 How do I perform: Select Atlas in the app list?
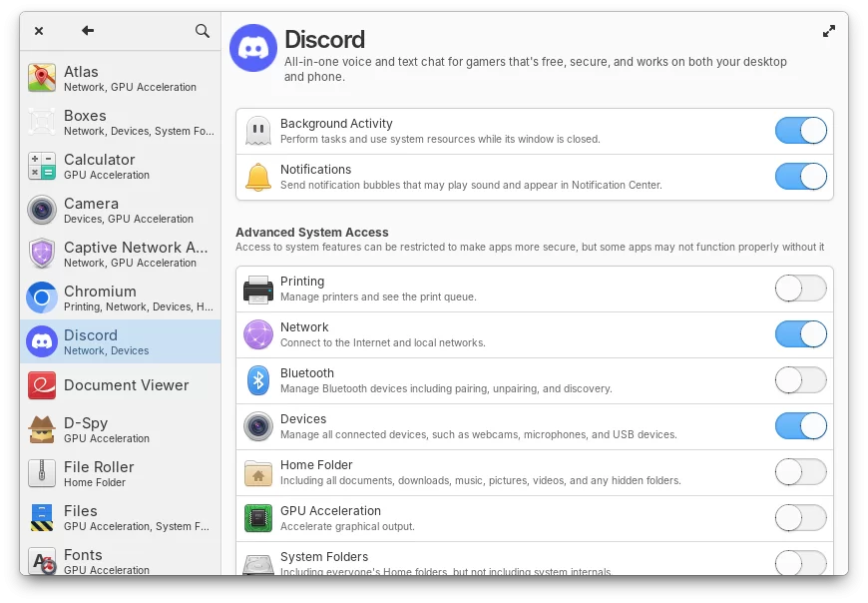[120, 78]
